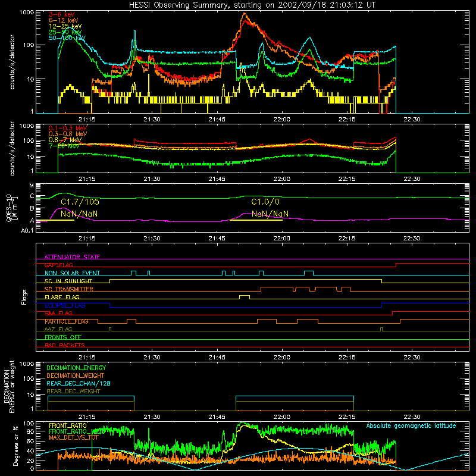Select NaN/NaN text below C1.0/0
Image resolution: width=476 pixels, height=476 pixels.
[270, 214]
